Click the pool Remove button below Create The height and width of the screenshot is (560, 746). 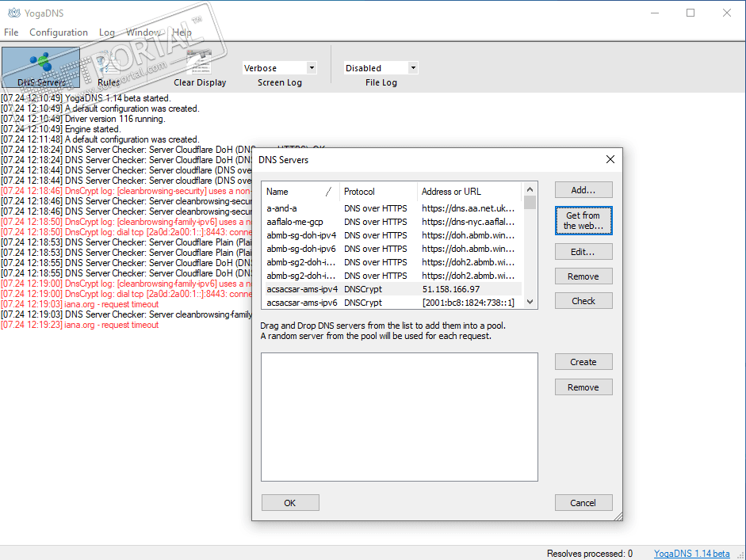coord(583,387)
